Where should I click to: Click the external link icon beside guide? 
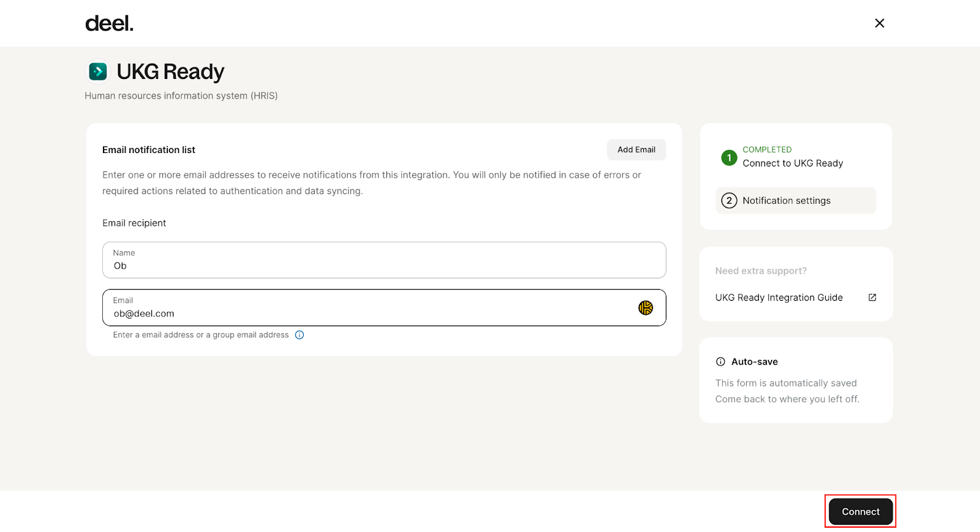click(872, 298)
